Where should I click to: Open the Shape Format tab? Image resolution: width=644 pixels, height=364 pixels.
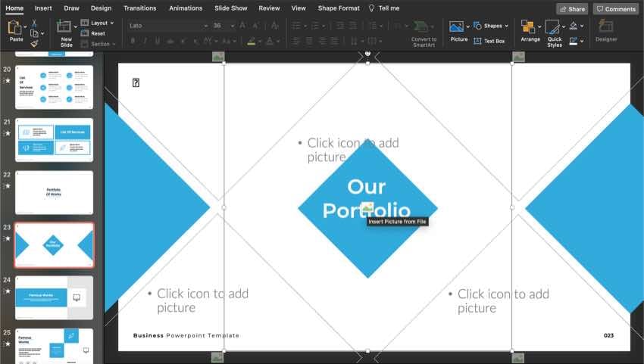(339, 8)
